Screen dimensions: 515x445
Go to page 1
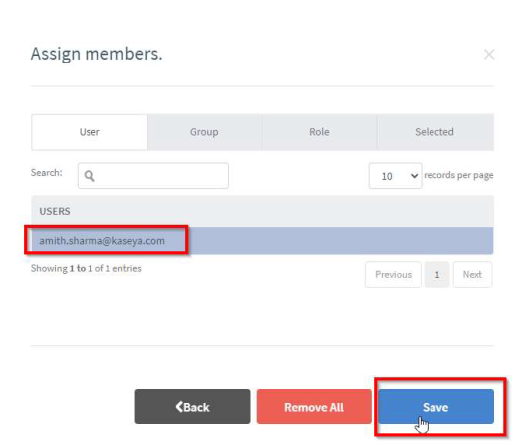437,274
